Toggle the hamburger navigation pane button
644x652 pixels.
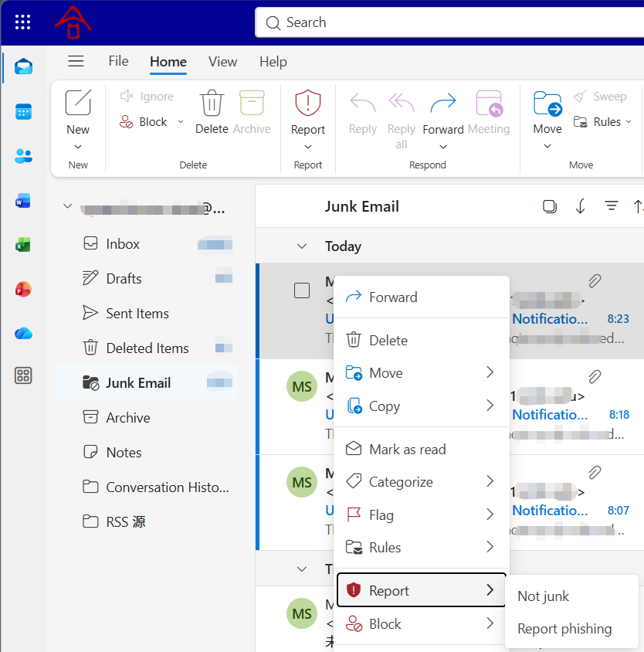[76, 62]
